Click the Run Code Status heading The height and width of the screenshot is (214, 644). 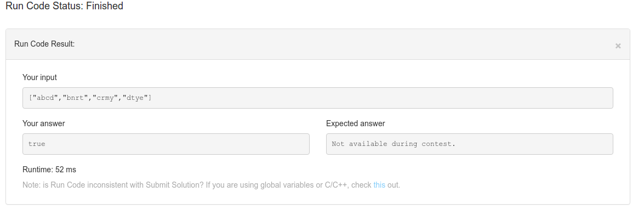(x=65, y=6)
